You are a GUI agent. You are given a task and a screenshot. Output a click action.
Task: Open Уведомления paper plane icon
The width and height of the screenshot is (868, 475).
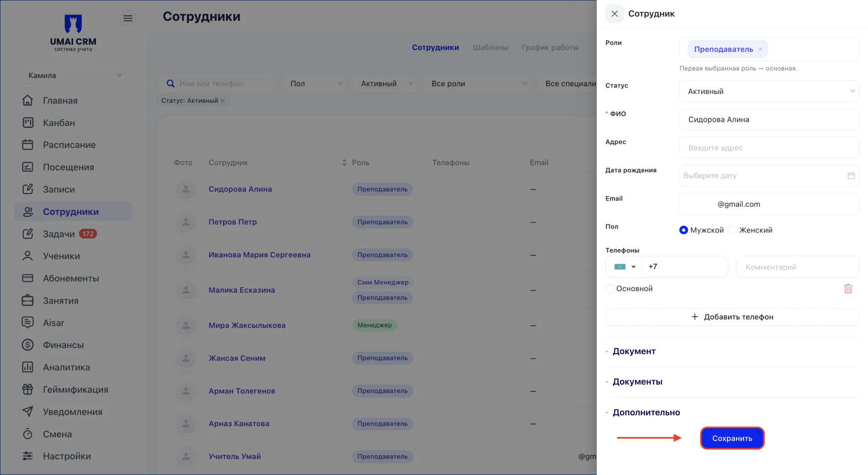28,412
